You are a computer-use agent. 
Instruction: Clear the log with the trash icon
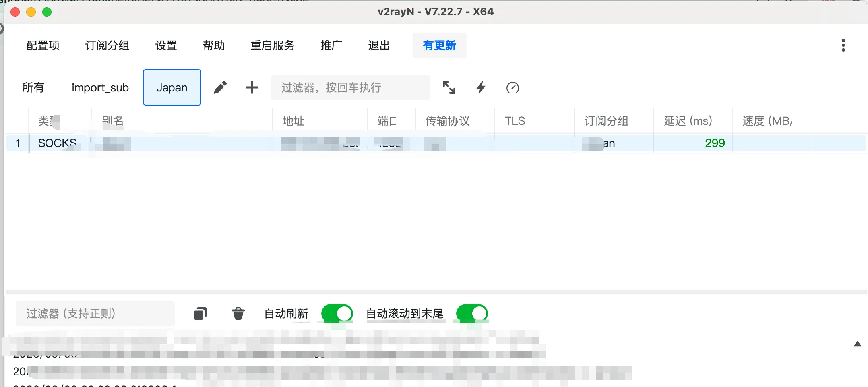click(238, 313)
